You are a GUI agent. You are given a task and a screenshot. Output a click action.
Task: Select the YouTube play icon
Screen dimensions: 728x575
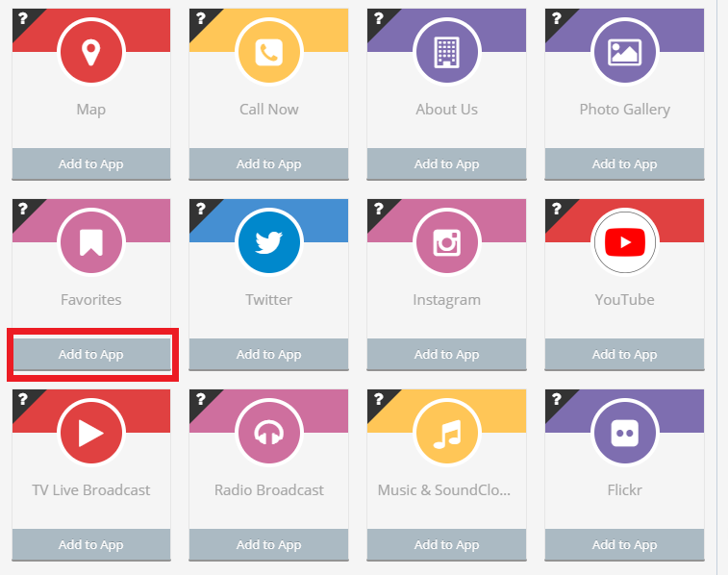click(x=624, y=242)
